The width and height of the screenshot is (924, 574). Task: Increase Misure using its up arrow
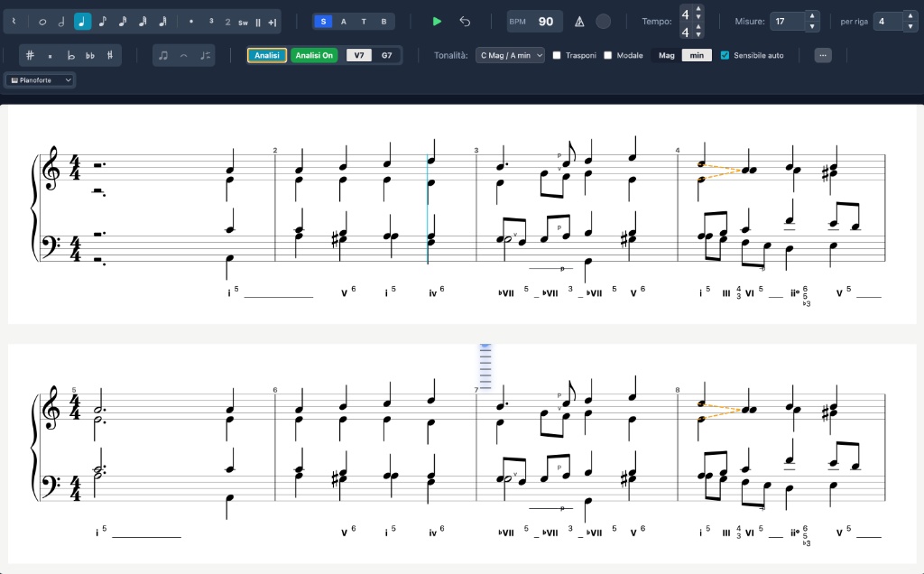point(812,15)
